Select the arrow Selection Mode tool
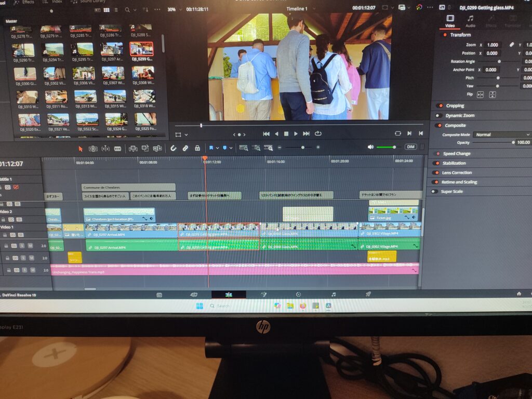The image size is (532, 399). (81, 149)
